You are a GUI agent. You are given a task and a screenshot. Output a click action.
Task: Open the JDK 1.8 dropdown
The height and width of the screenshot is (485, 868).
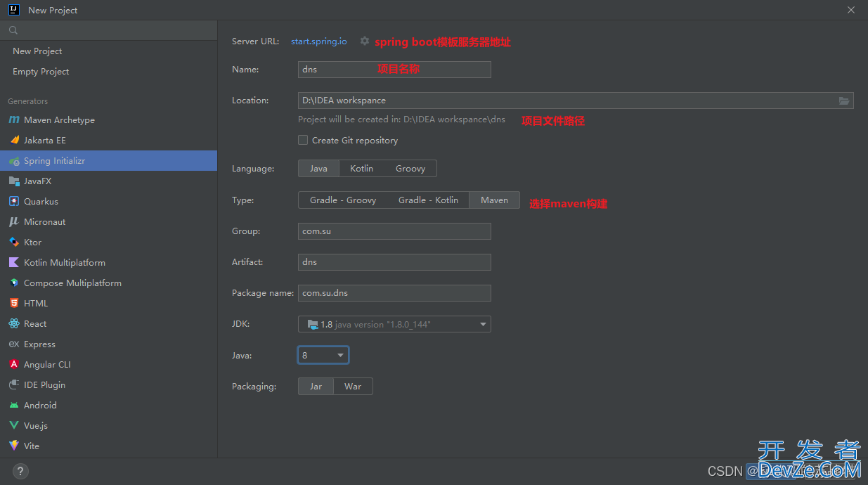[x=394, y=324]
